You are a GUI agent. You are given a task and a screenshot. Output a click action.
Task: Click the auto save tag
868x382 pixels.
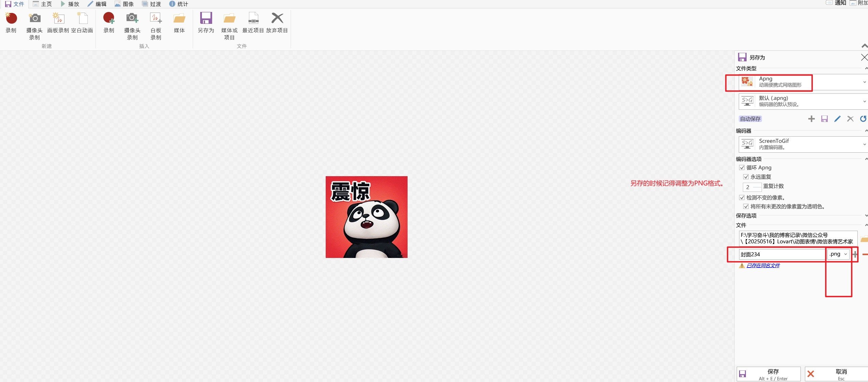pos(750,119)
